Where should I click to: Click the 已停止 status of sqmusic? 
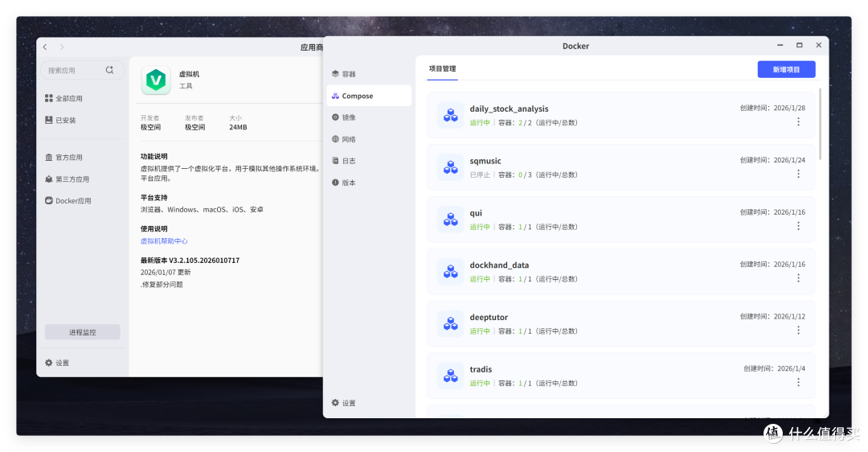[480, 175]
